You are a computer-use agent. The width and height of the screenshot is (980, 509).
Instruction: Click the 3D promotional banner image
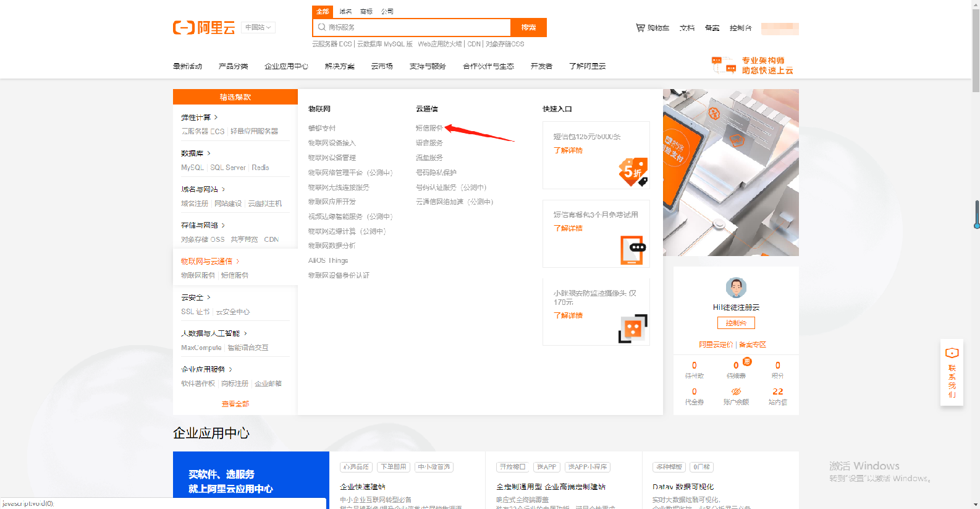click(x=731, y=173)
